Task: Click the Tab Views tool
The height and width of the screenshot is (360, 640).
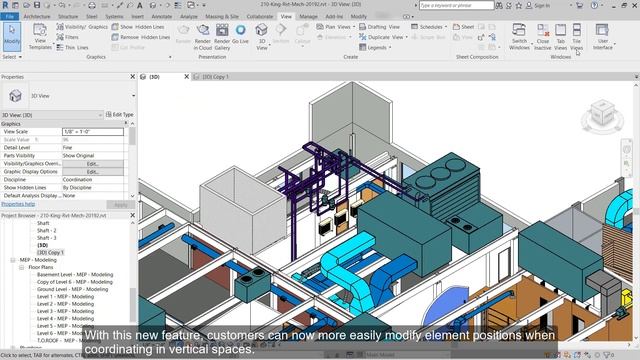Action: [560, 37]
